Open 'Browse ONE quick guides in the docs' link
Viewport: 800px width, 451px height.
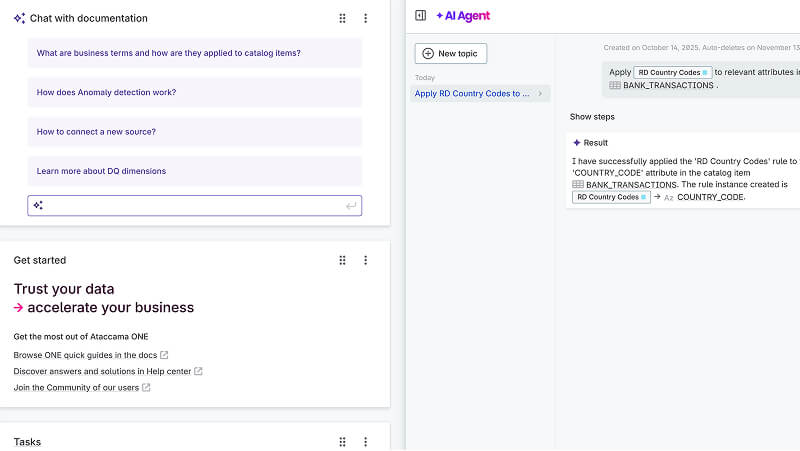pyautogui.click(x=85, y=355)
